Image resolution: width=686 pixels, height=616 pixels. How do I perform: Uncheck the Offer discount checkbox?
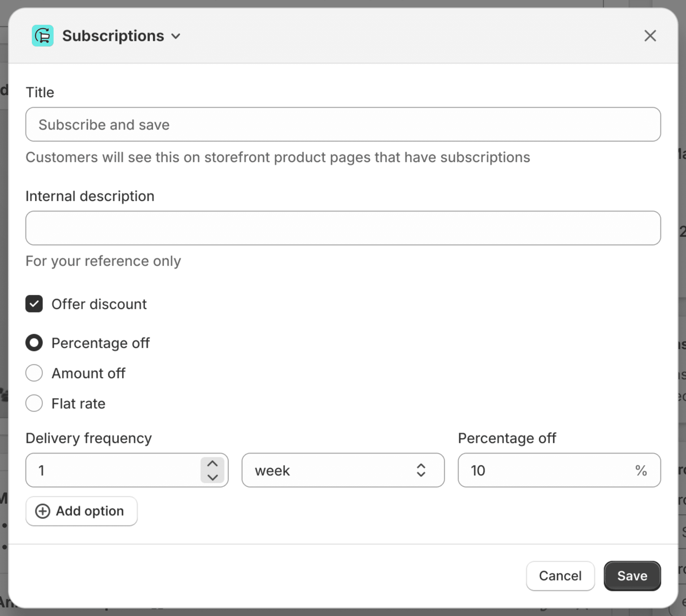pyautogui.click(x=34, y=304)
